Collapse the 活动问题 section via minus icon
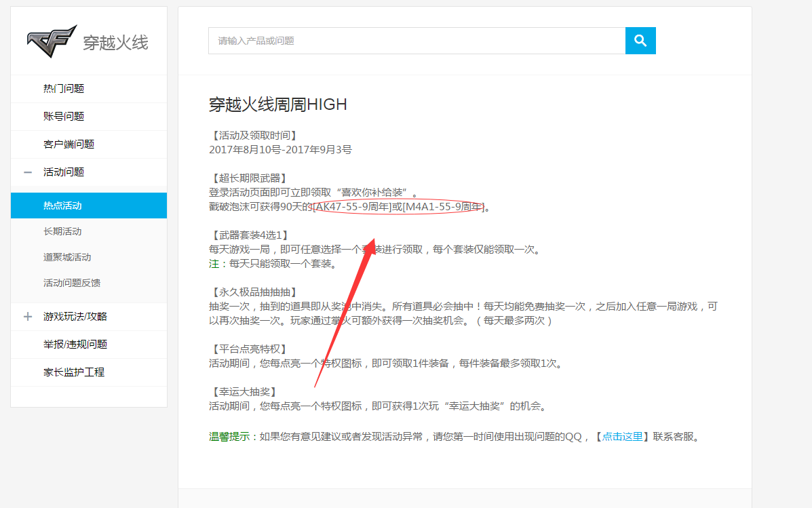The image size is (812, 508). (x=28, y=172)
